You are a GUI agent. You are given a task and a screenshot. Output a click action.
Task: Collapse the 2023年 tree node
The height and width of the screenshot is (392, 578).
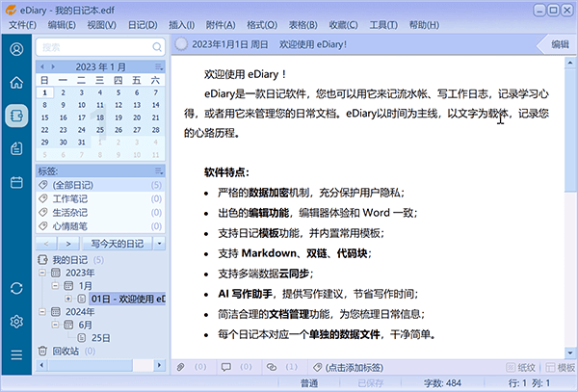pyautogui.click(x=42, y=273)
